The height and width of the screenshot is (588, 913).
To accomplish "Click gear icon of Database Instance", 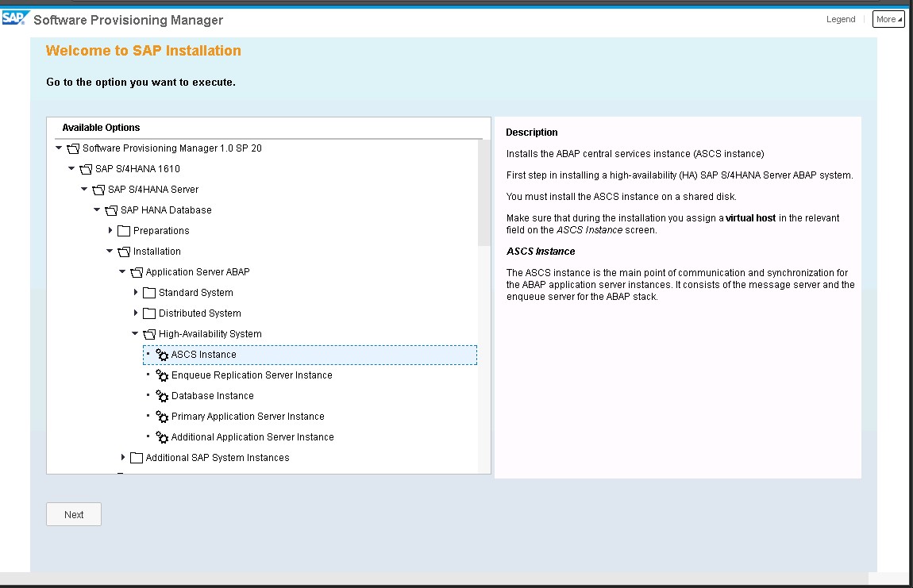I will (x=162, y=396).
